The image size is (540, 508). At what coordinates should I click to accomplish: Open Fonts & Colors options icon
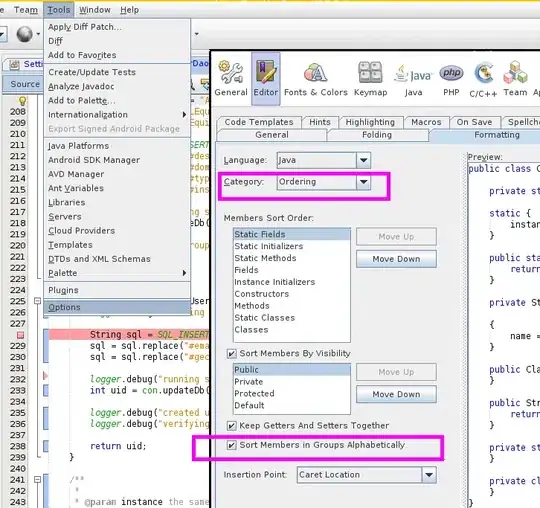[x=315, y=79]
